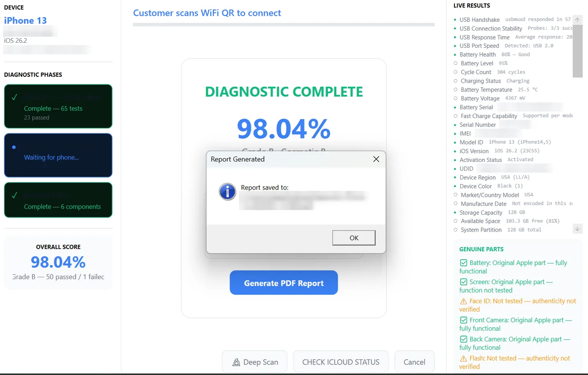
Task: Click the hollow circle beside System Partition
Action: (x=456, y=230)
